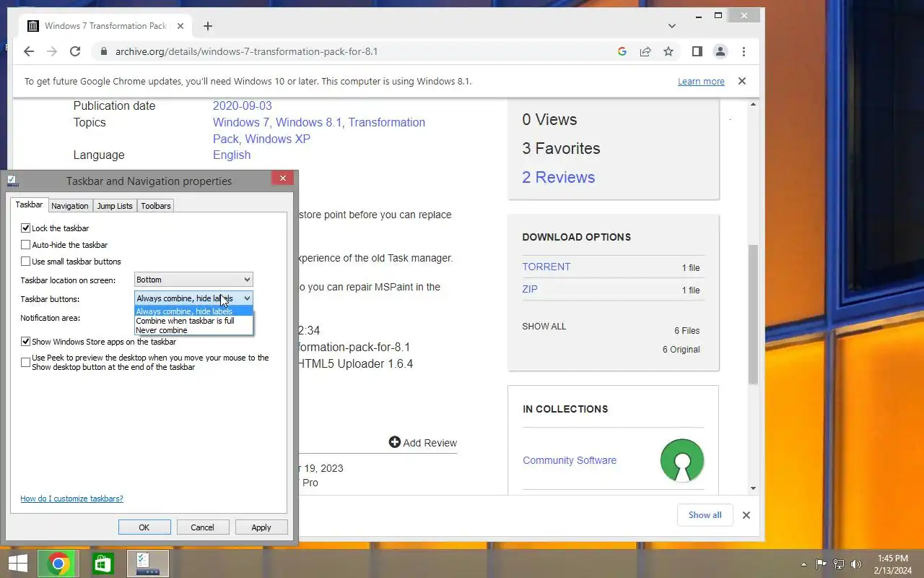Switch to the Jump Lists tab
The width and height of the screenshot is (924, 578).
click(115, 206)
